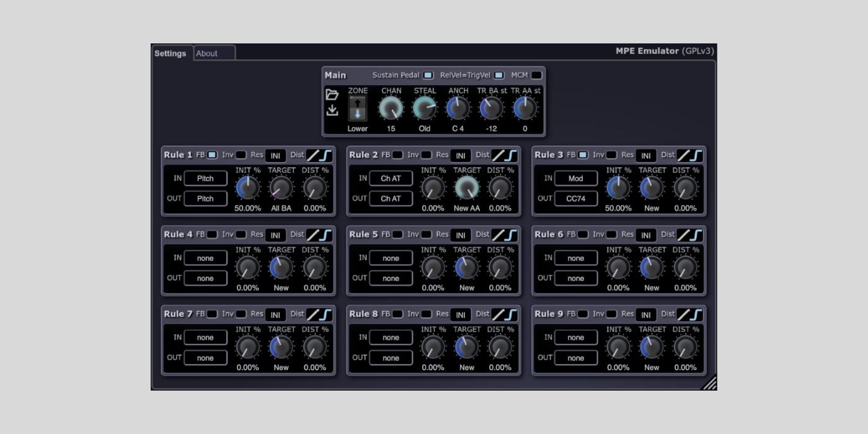Change Rule 1 OUT from Pitch
This screenshot has height=434, width=868.
coord(205,198)
